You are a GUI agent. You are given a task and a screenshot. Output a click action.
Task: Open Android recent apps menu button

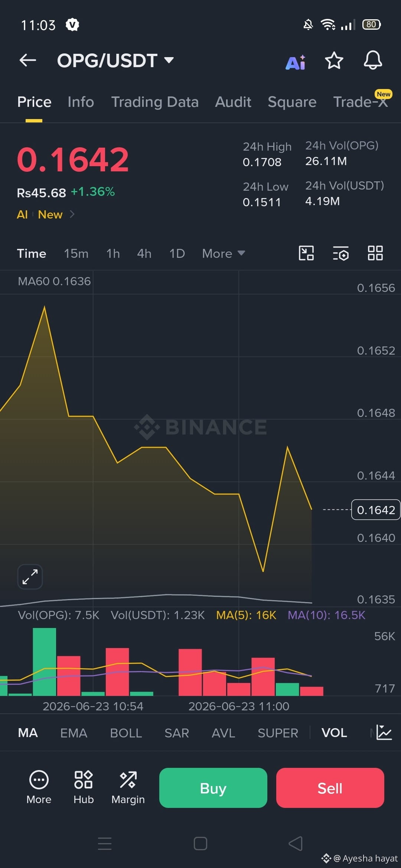105,844
